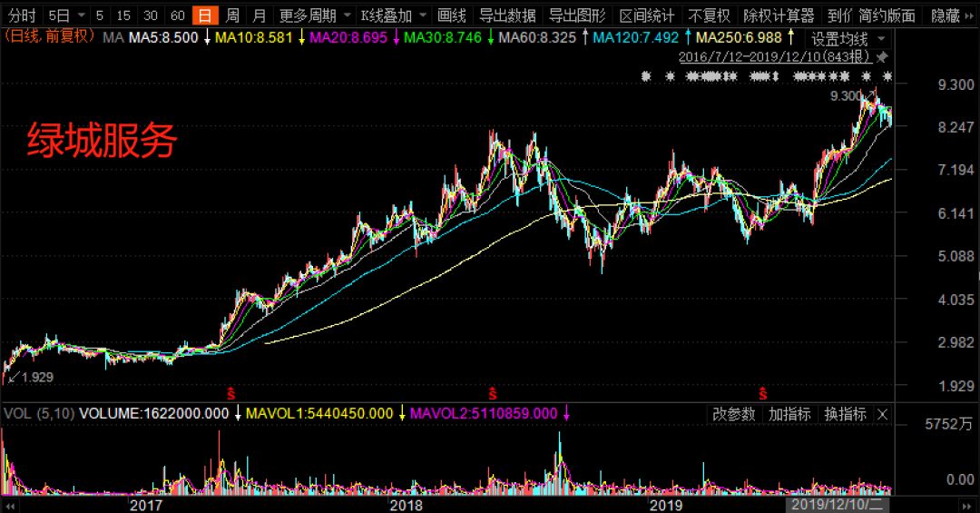Viewport: 980px width, 513px height.
Task: Click leftmost news star marker above chart
Action: (646, 76)
